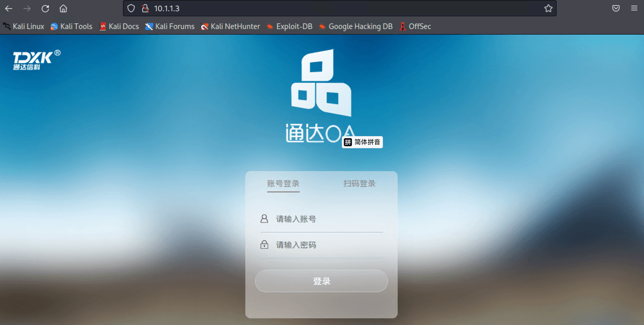
Task: Switch to 扫码登录 tab
Action: [360, 184]
